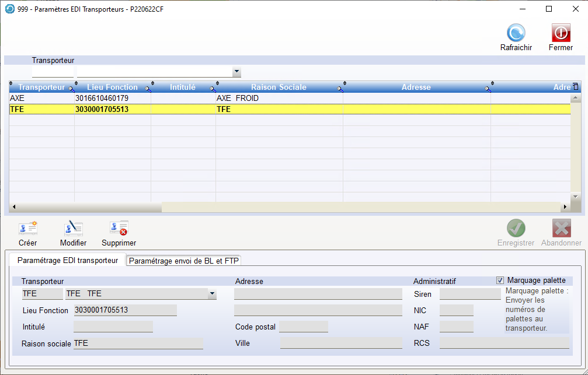This screenshot has height=375, width=588.
Task: Sort by the Raison Sociale column header
Action: (278, 87)
